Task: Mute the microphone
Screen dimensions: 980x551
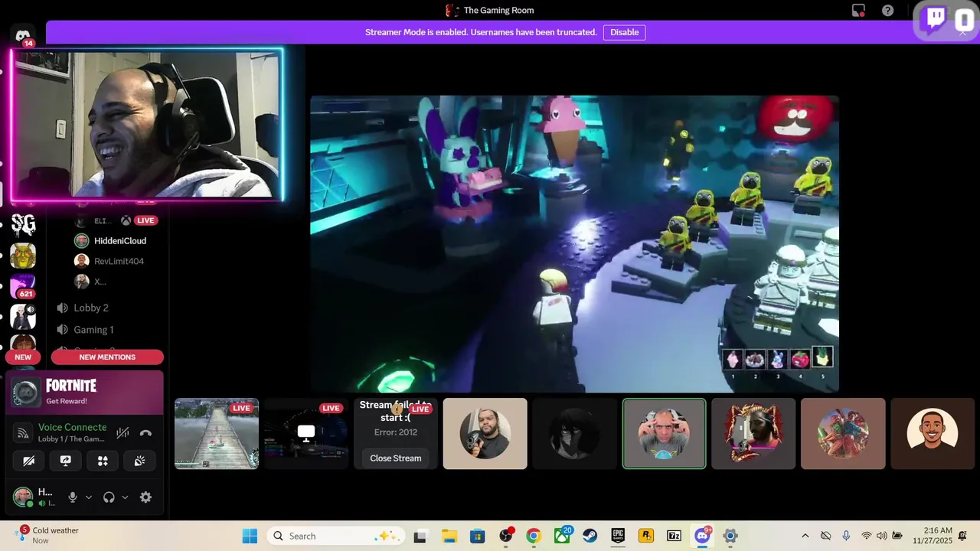Action: (73, 497)
